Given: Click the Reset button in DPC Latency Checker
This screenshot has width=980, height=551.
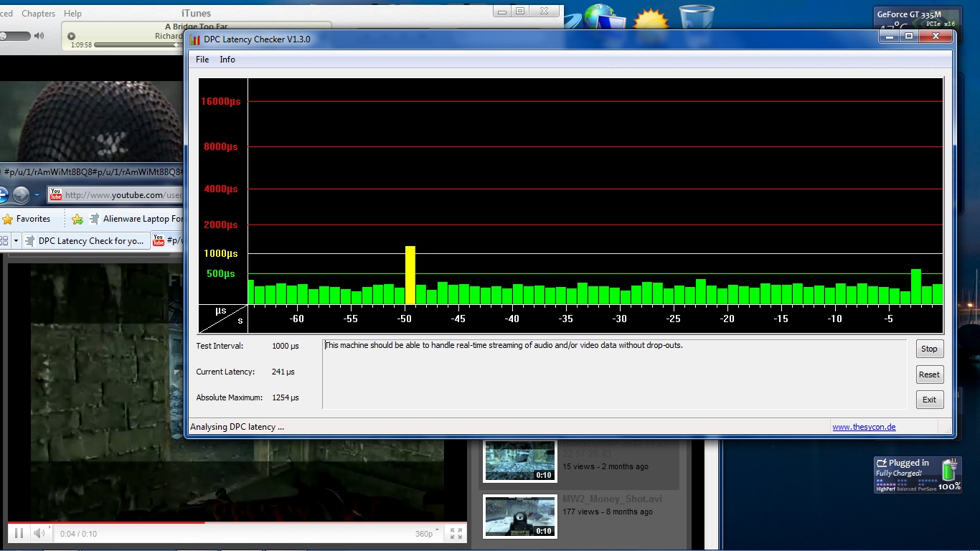Looking at the screenshot, I should point(929,375).
